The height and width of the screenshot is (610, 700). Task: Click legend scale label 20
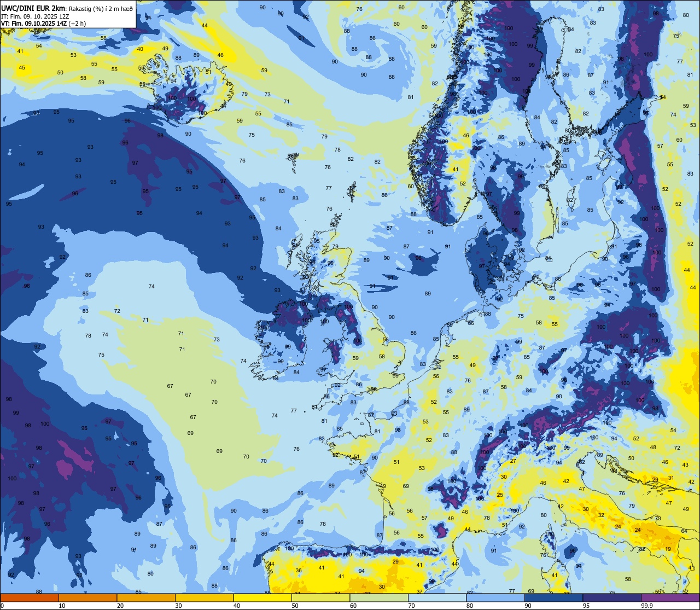(x=120, y=606)
